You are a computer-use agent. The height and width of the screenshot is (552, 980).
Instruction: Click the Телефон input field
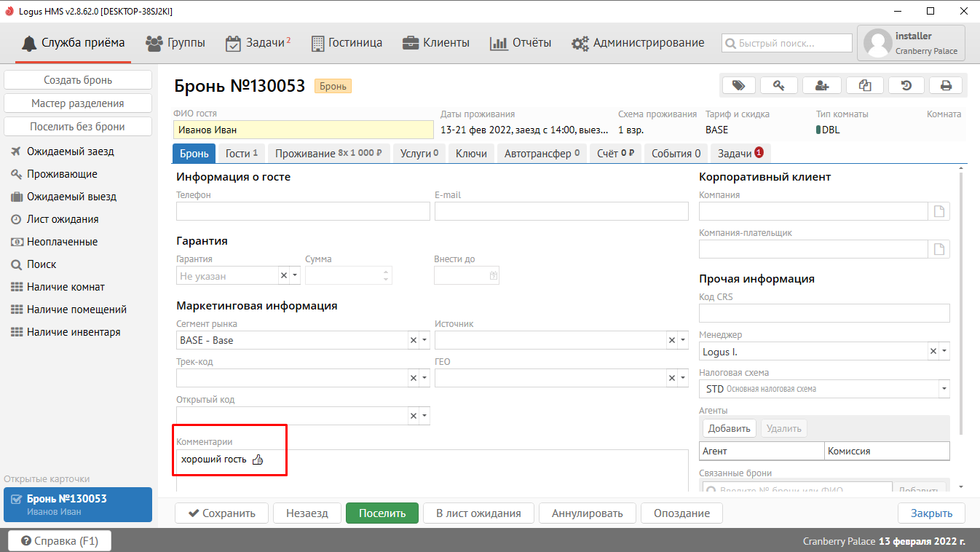pos(303,212)
